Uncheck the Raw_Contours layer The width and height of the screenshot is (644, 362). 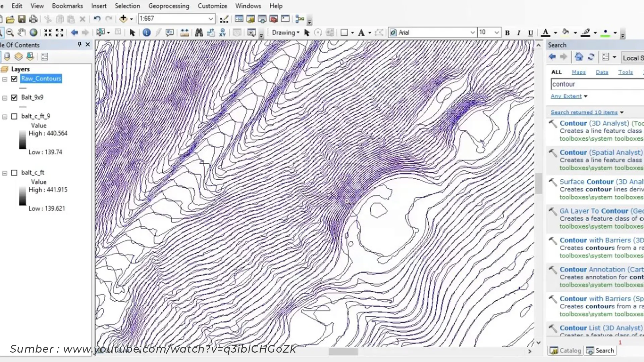(14, 79)
